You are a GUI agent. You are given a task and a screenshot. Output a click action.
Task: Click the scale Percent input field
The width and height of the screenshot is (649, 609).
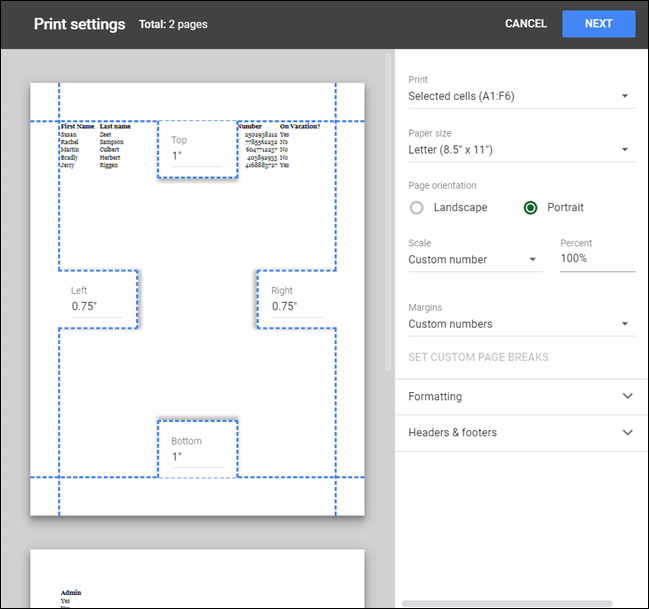(x=597, y=259)
